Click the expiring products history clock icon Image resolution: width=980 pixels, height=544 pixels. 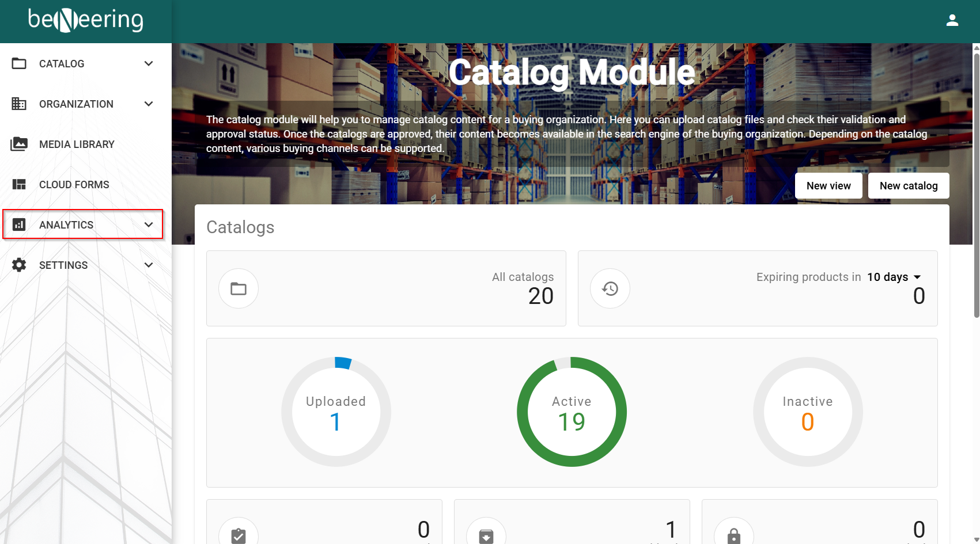(610, 288)
